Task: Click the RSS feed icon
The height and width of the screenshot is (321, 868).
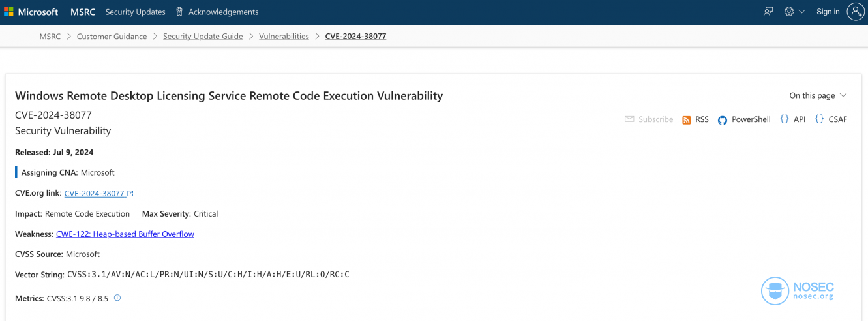Action: (x=686, y=120)
